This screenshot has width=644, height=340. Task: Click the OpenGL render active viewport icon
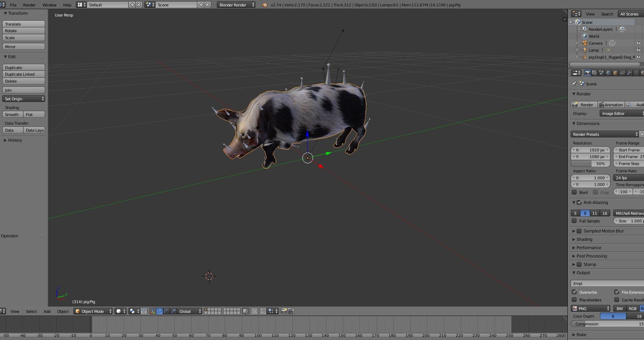point(284,311)
